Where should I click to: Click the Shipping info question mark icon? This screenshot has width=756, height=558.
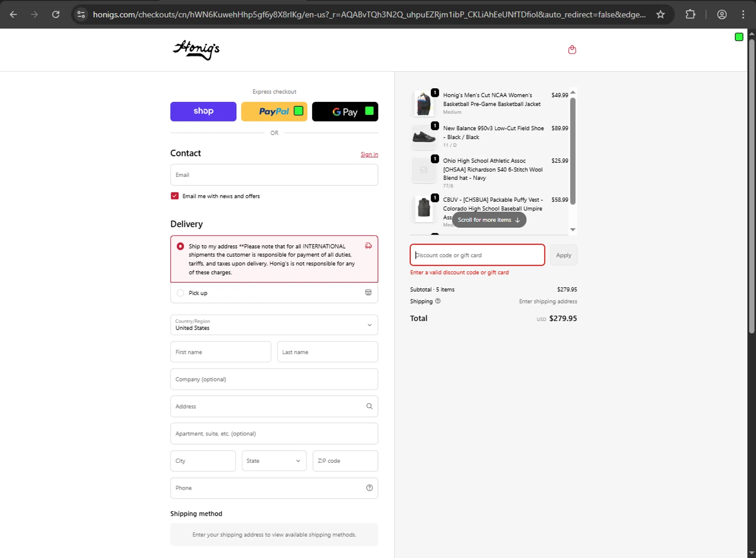438,301
